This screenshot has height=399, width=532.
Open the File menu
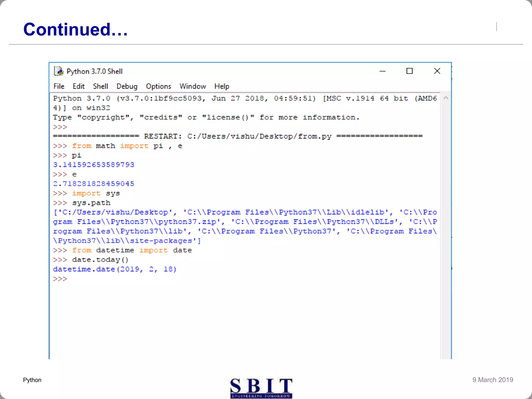59,86
